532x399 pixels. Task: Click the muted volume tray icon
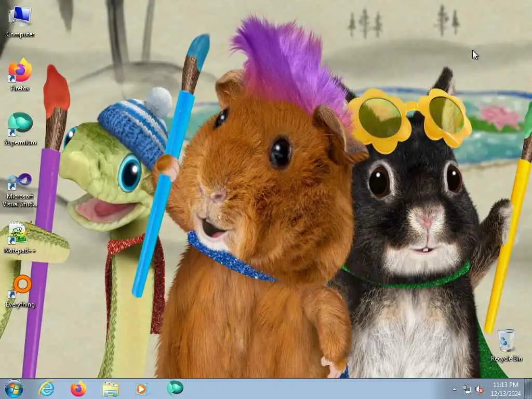(x=480, y=390)
